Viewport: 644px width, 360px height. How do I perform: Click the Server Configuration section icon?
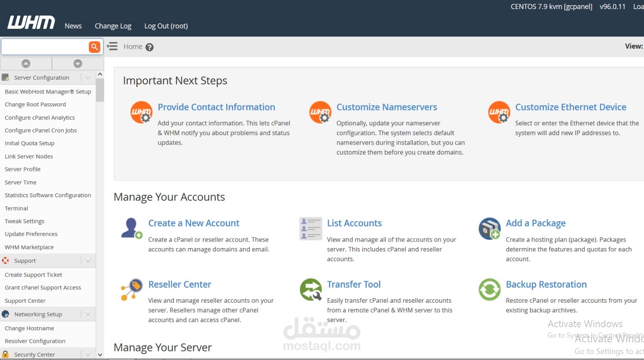pyautogui.click(x=5, y=78)
